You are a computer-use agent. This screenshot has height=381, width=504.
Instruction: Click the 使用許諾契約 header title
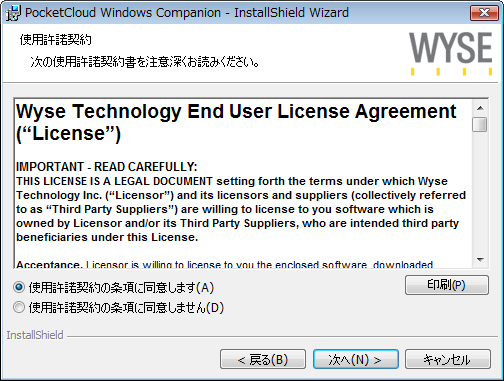[55, 40]
